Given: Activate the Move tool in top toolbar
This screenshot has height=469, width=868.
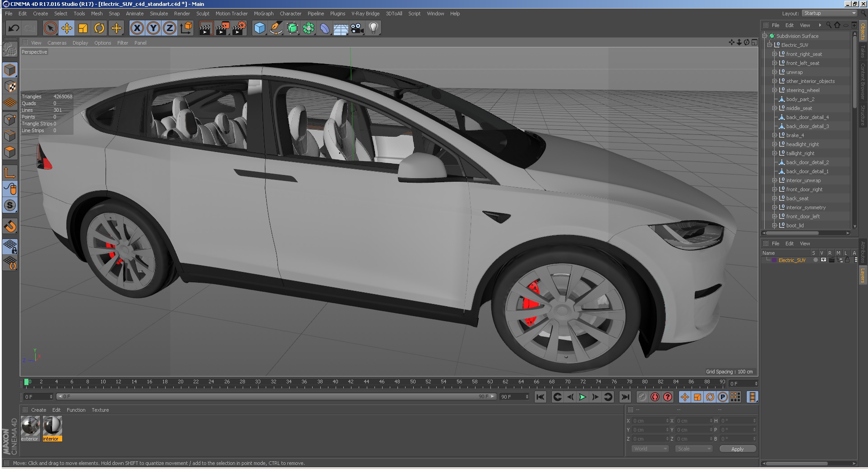Looking at the screenshot, I should click(x=66, y=28).
